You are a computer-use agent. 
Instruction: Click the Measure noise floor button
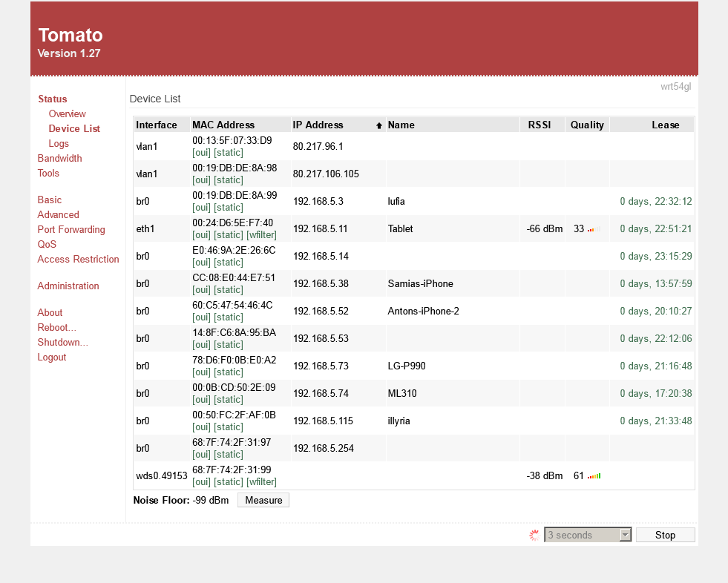tap(263, 500)
